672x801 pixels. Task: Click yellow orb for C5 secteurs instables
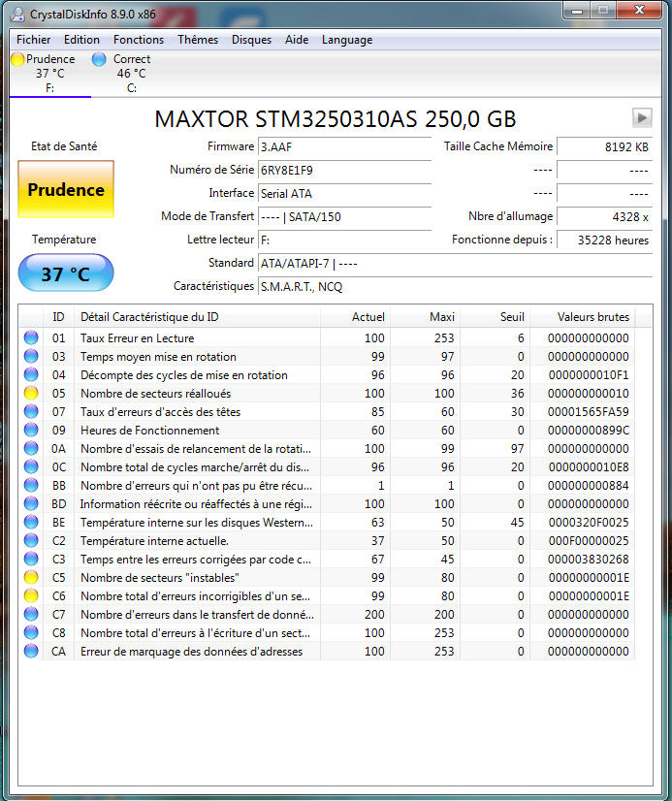click(x=31, y=577)
